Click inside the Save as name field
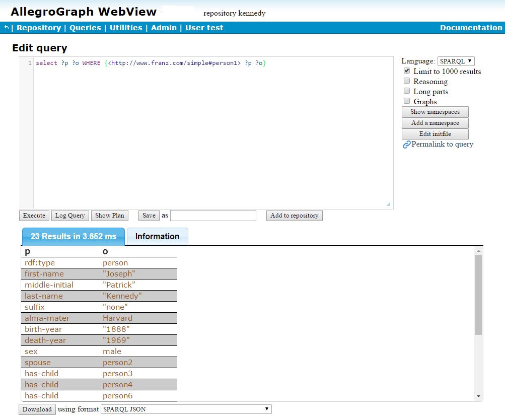This screenshot has height=420, width=505. 212,215
